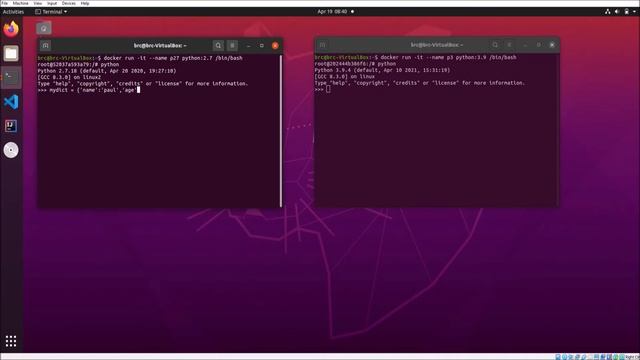
Task: Close the left terminal window
Action: tap(275, 45)
